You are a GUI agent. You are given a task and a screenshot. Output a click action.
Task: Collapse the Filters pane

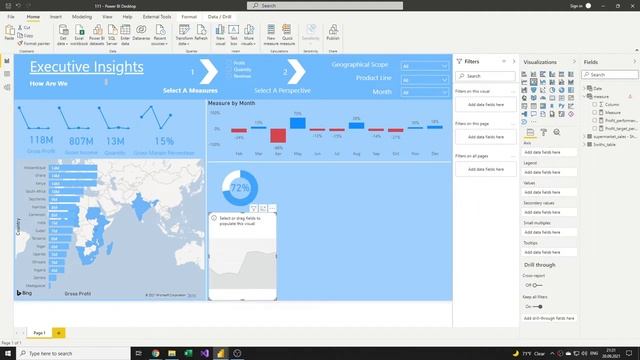tap(514, 61)
